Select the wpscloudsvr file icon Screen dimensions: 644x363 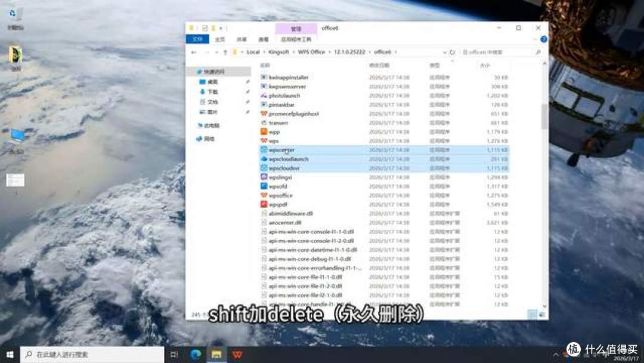point(264,168)
